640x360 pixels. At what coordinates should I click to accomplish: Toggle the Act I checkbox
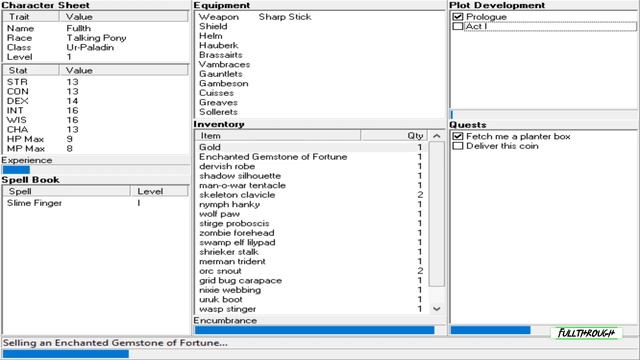[458, 26]
